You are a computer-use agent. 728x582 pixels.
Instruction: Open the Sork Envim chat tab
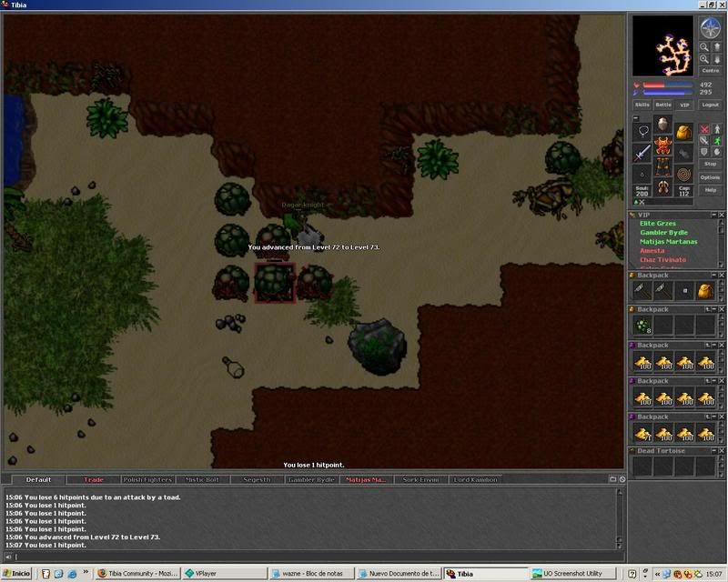click(420, 480)
